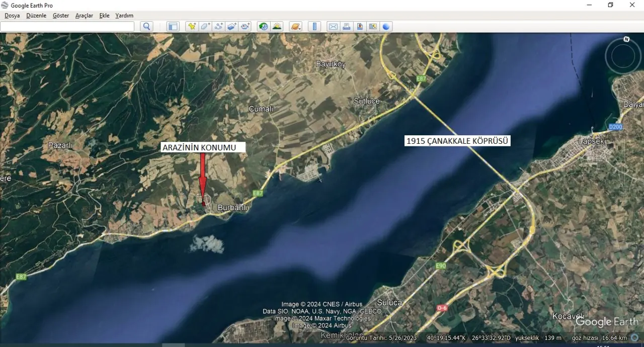644x347 pixels.
Task: Click View in Google Maps icon
Action: [373, 27]
